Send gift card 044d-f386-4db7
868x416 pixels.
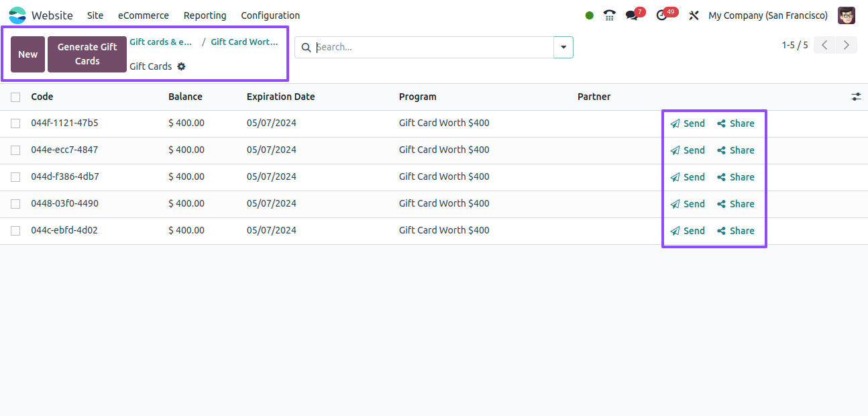[688, 177]
